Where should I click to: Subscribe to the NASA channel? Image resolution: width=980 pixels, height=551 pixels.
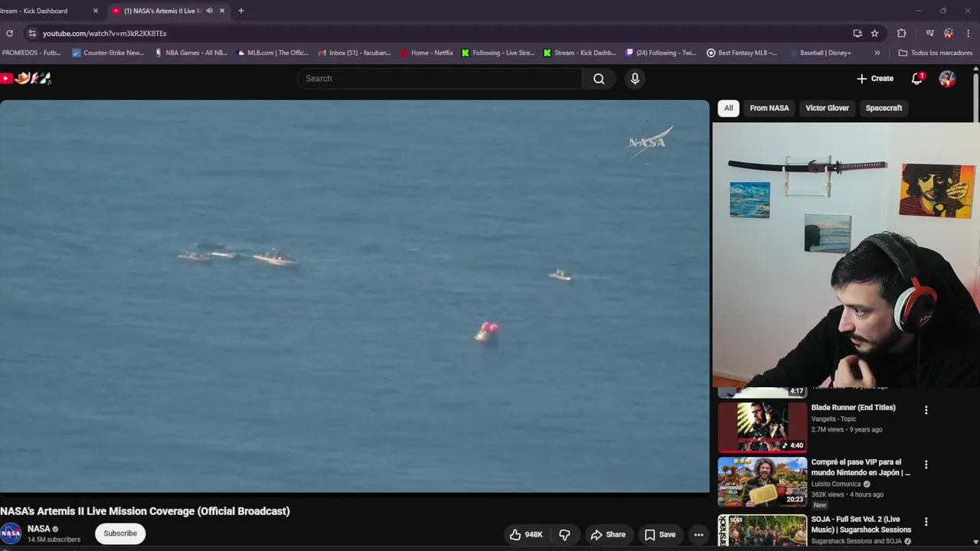click(x=120, y=533)
